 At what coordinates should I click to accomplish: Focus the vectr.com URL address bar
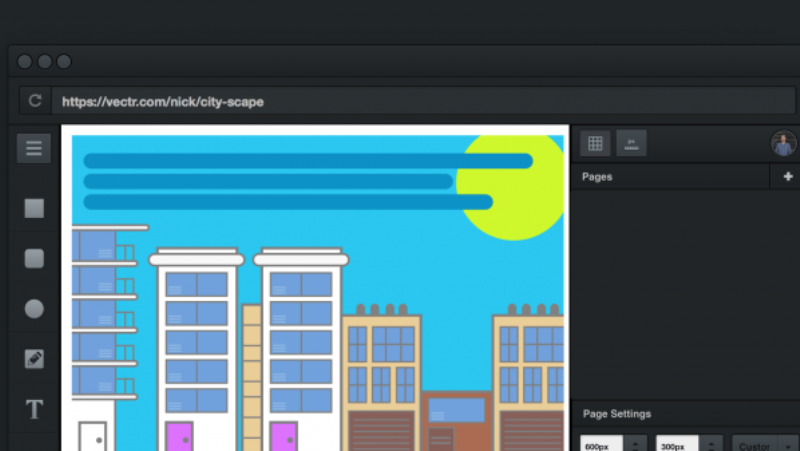click(x=400, y=101)
